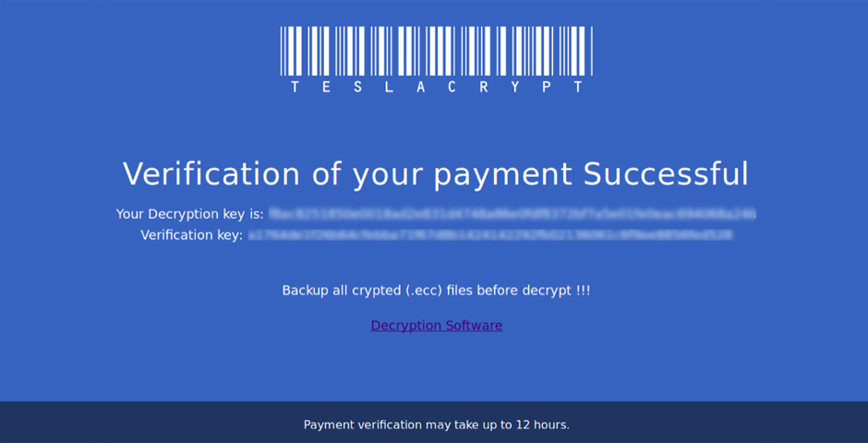The image size is (868, 443).
Task: Click the blurred verification key value
Action: tap(490, 235)
